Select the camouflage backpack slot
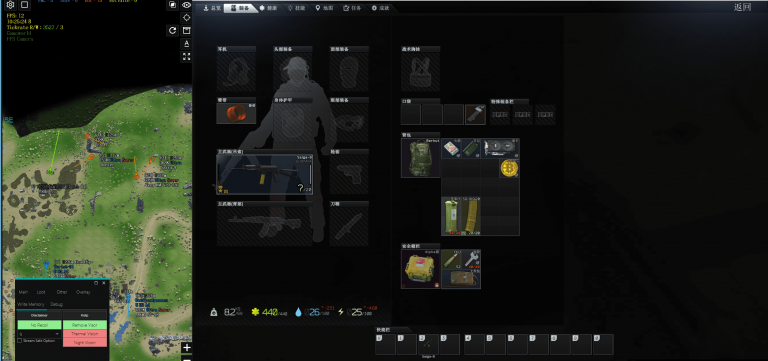Screen dimensions: 768x361 tap(421, 158)
